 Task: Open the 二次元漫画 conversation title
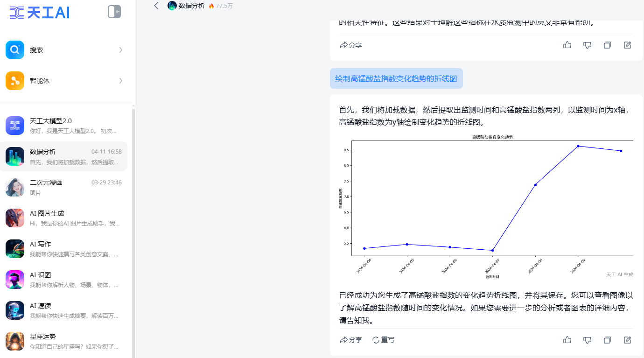46,183
